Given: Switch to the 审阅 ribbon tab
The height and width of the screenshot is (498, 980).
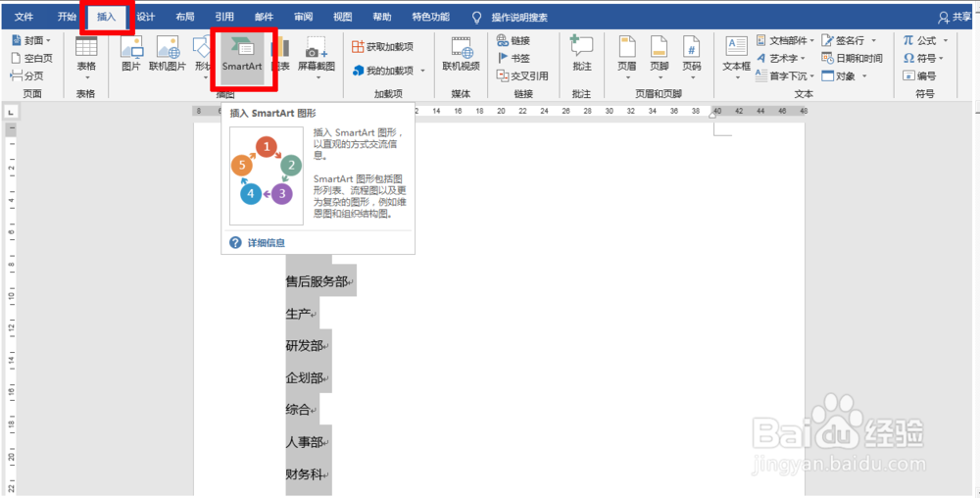Looking at the screenshot, I should pos(303,17).
